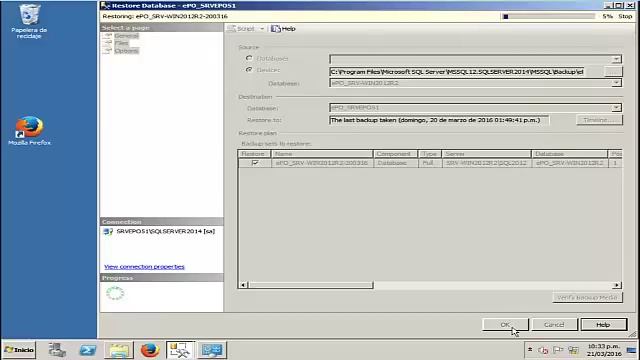
Task: Click the taskbar clock showing 10:33 p.m.
Action: pos(604,350)
